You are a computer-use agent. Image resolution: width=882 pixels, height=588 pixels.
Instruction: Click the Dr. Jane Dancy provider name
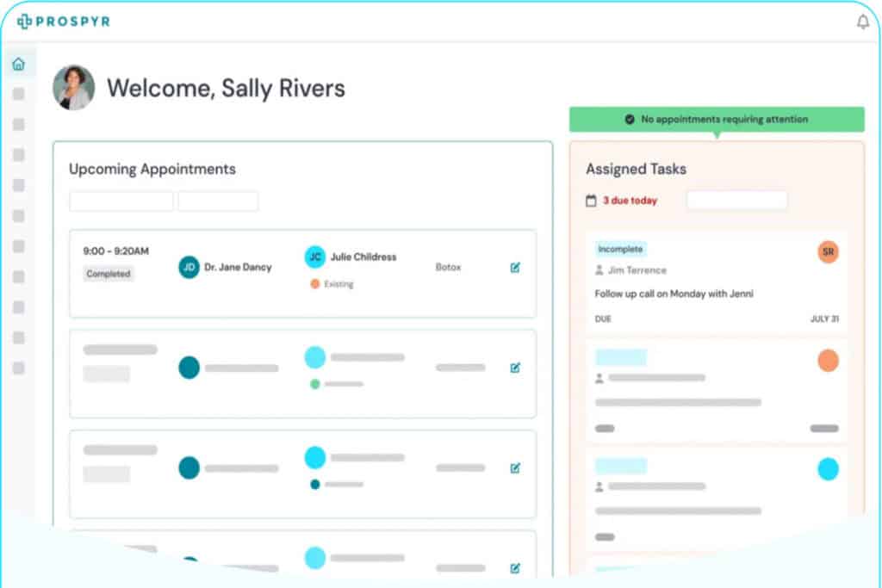point(238,268)
